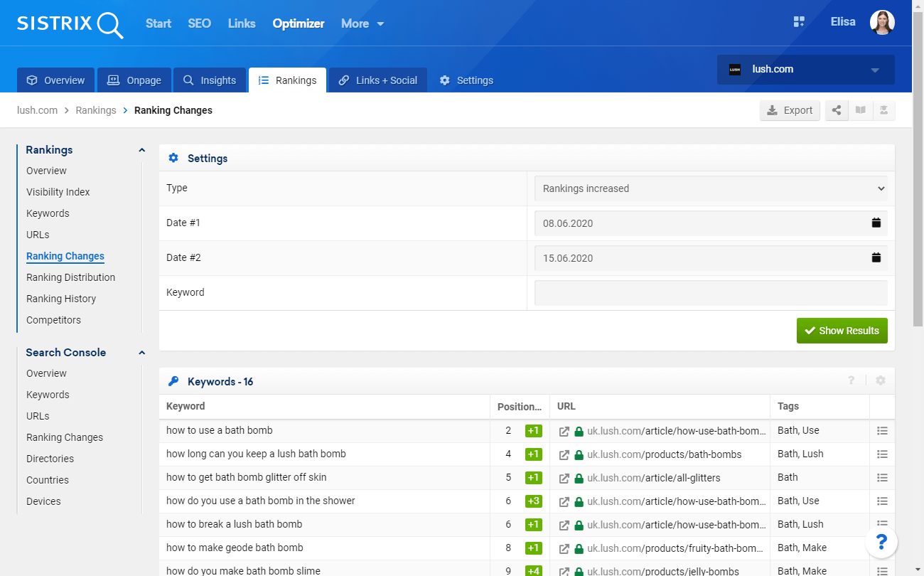Viewport: 924px width, 576px height.
Task: Open Visibility Index in Rankings sidebar
Action: click(x=58, y=192)
